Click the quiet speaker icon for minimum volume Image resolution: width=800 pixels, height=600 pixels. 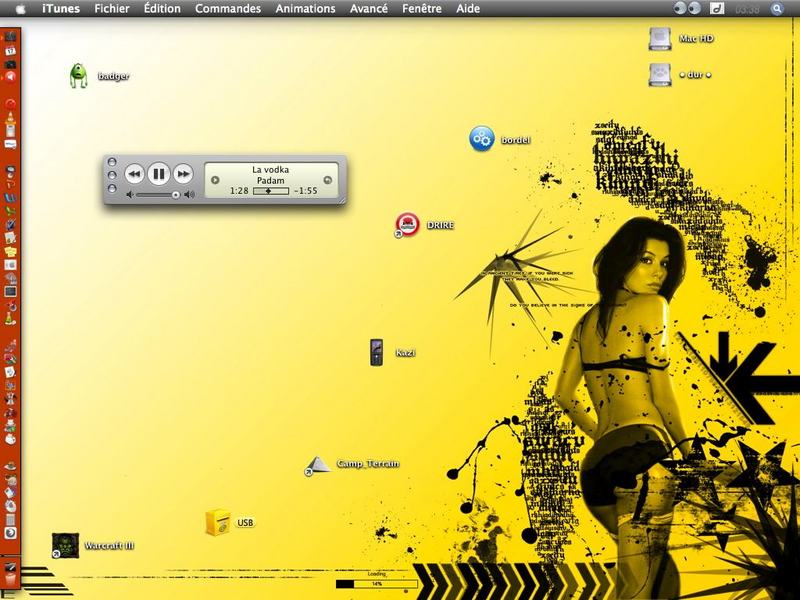coord(130,194)
